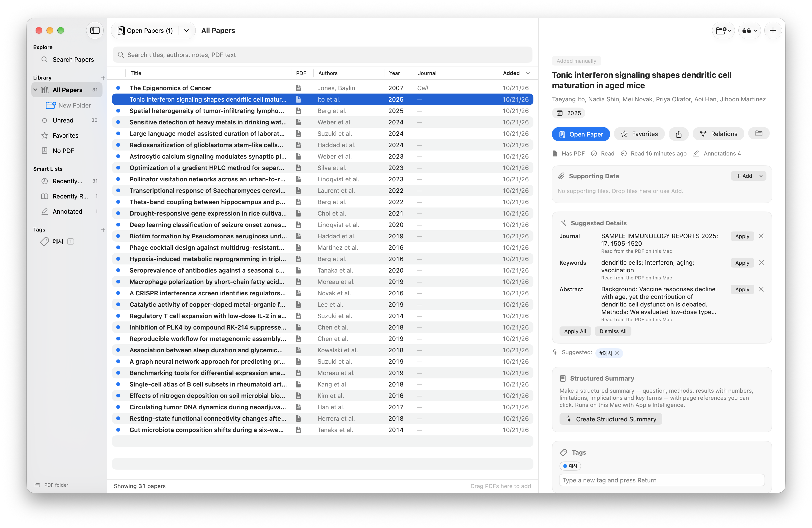Screen dimensions: 812x528
Task: Open the Annotations 4 indicator
Action: (717, 154)
